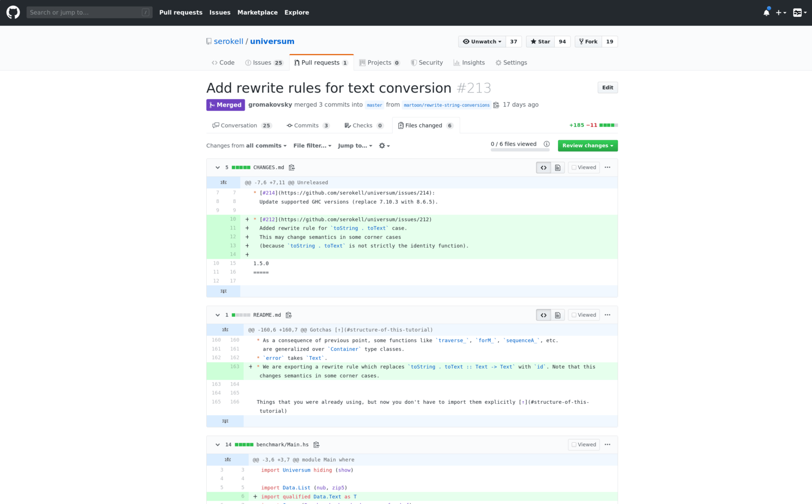Screen dimensions: 812x504
Task: Collapse the benchmark/Main.hs diff
Action: (218, 444)
